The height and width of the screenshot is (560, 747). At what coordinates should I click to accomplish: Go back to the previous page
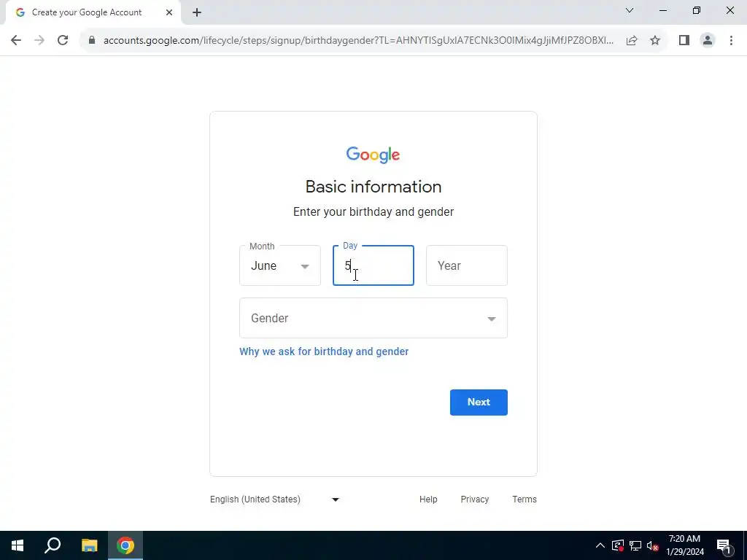click(x=16, y=41)
